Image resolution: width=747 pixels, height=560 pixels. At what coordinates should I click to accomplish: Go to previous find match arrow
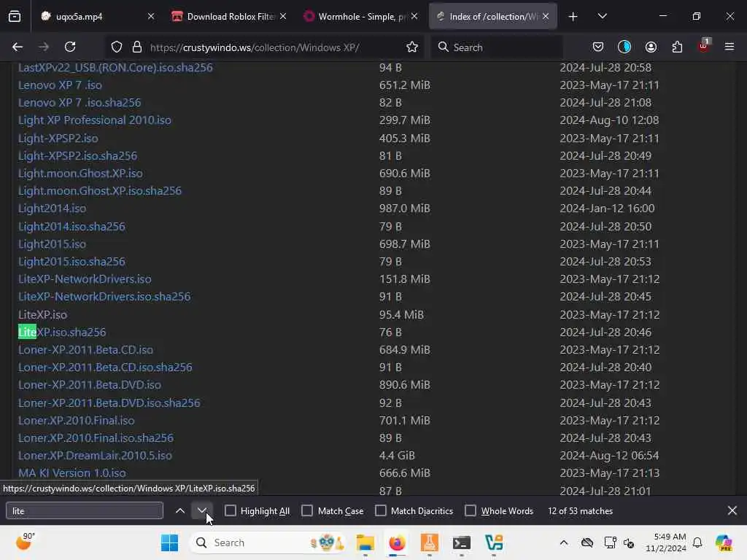[180, 510]
